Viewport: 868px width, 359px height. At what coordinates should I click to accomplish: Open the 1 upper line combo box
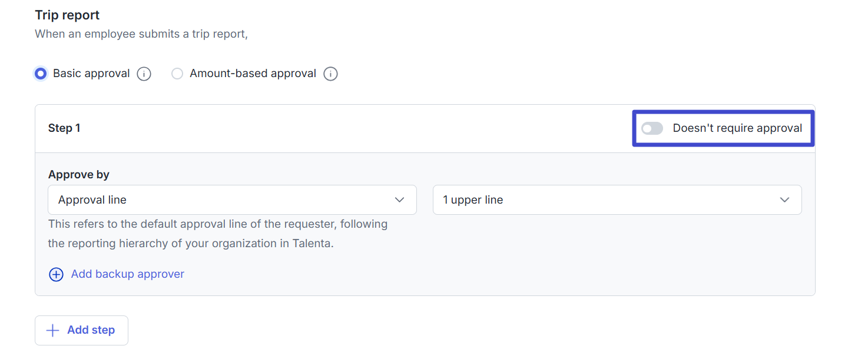tap(607, 200)
